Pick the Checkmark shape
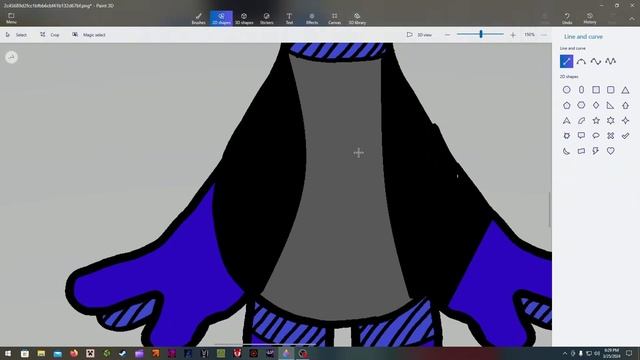Image resolution: width=640 pixels, height=360 pixels. pyautogui.click(x=625, y=136)
